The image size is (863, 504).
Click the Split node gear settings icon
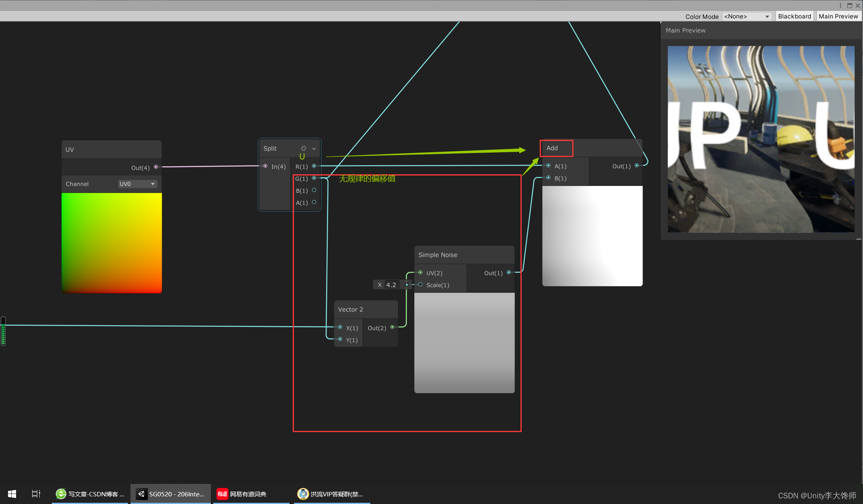tap(304, 148)
